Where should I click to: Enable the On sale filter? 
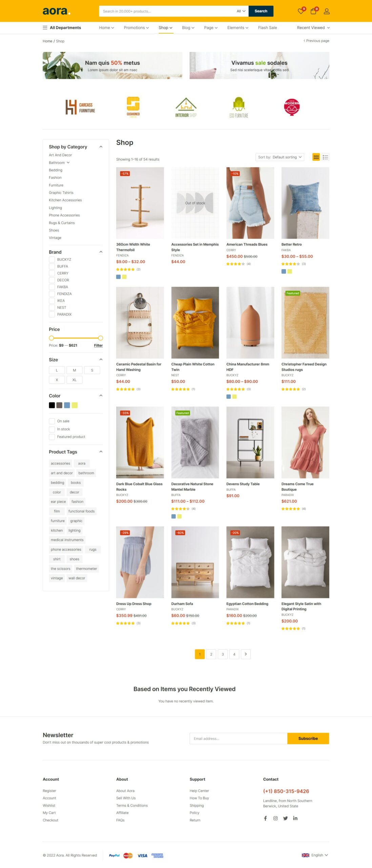tap(52, 421)
